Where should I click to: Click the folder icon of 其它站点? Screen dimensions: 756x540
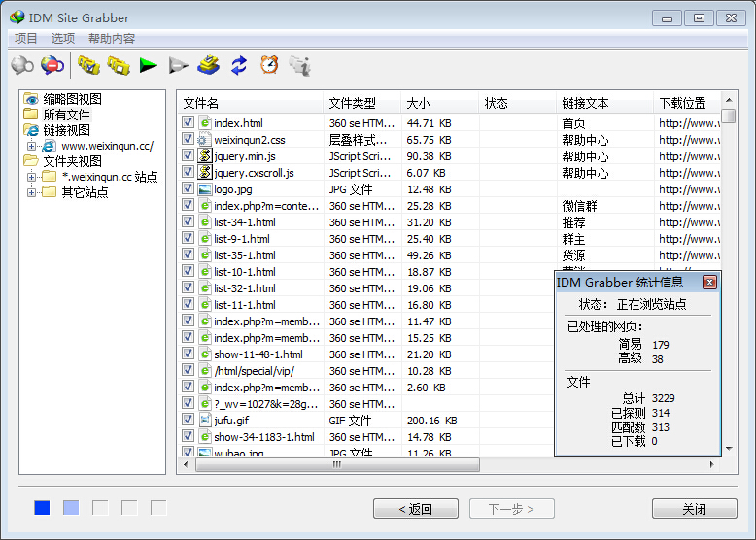click(x=50, y=191)
